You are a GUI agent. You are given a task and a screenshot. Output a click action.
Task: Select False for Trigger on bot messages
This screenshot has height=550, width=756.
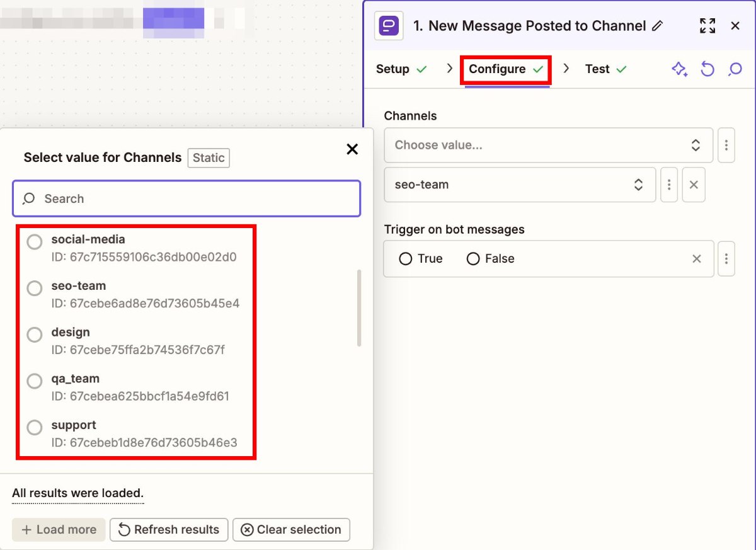pyautogui.click(x=473, y=259)
